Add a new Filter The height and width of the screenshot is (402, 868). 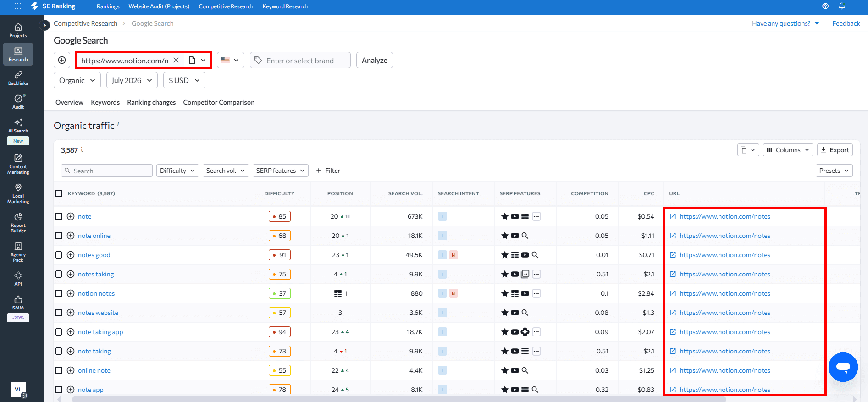click(x=328, y=171)
